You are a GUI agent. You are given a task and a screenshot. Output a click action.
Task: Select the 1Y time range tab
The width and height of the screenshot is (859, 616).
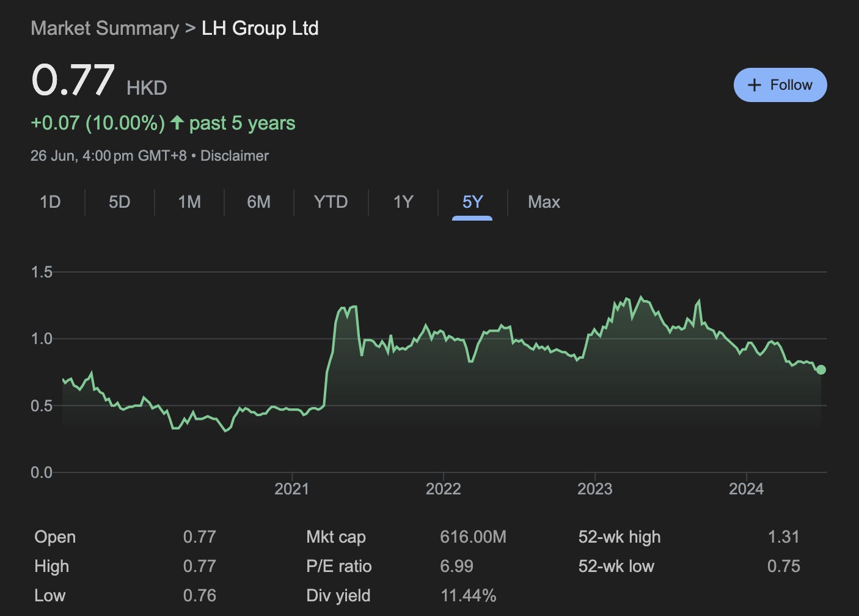point(403,202)
